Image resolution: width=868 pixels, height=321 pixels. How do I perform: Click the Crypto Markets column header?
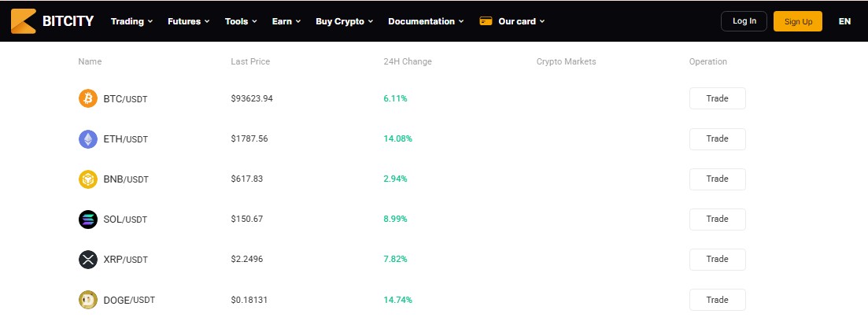(x=567, y=61)
